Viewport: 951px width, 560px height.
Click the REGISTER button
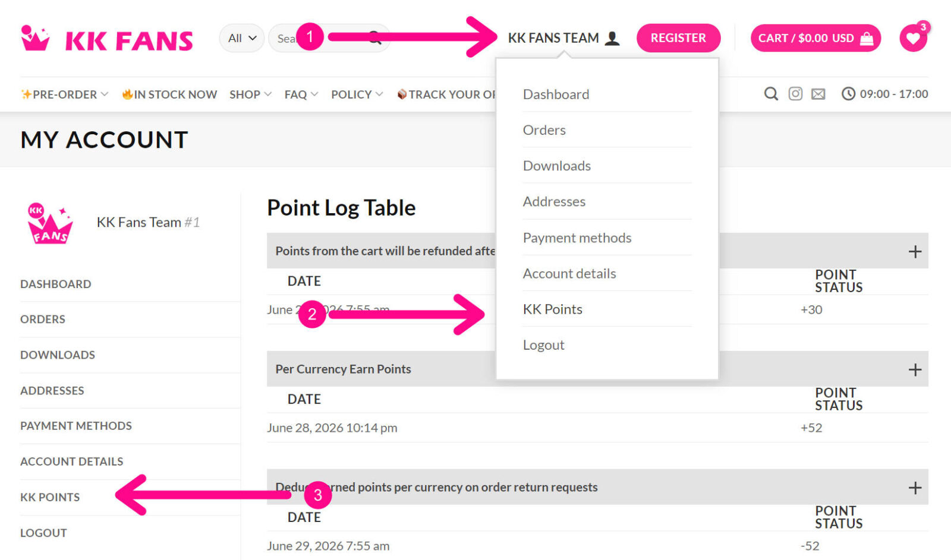[678, 38]
